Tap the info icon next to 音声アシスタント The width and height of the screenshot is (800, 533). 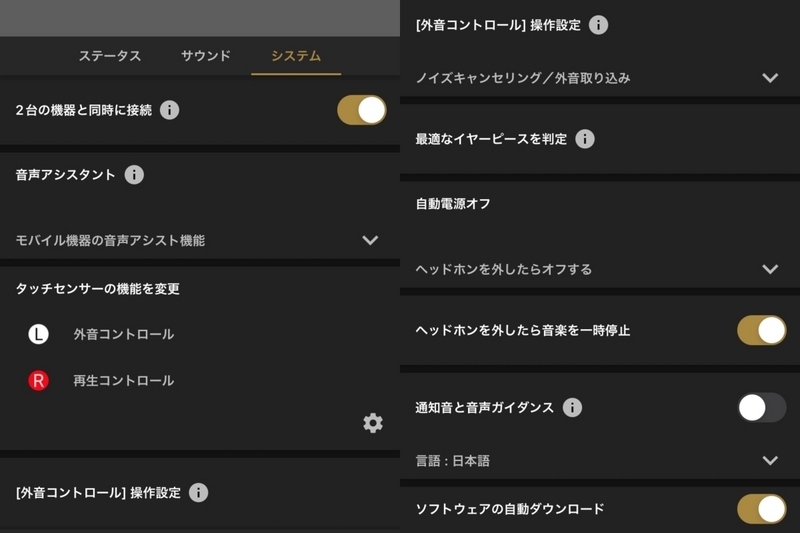pyautogui.click(x=134, y=175)
